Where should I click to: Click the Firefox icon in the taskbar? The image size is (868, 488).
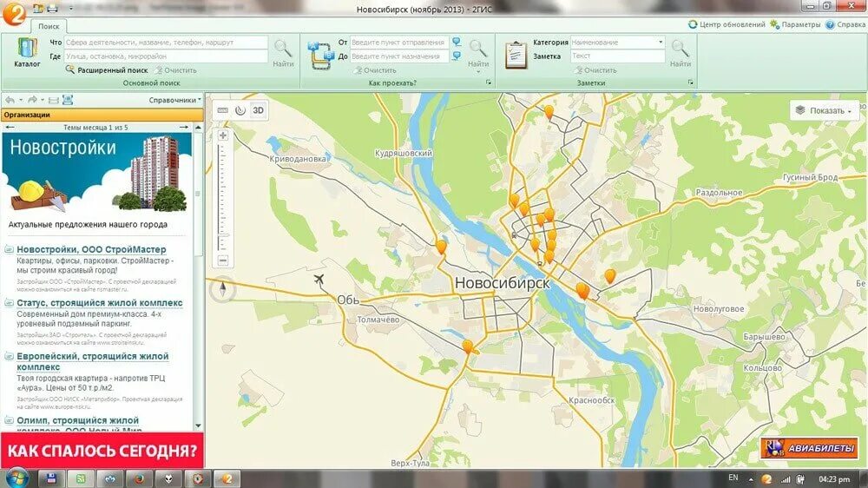pyautogui.click(x=138, y=478)
